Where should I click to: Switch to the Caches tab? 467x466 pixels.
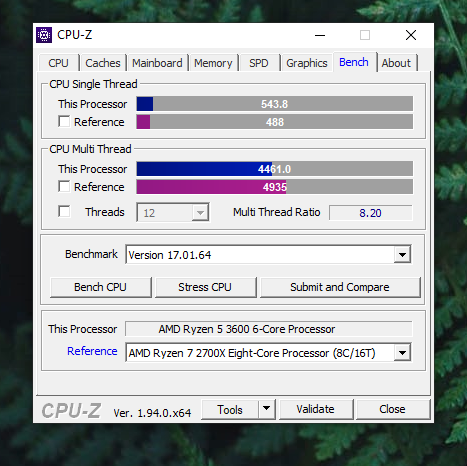coord(103,63)
